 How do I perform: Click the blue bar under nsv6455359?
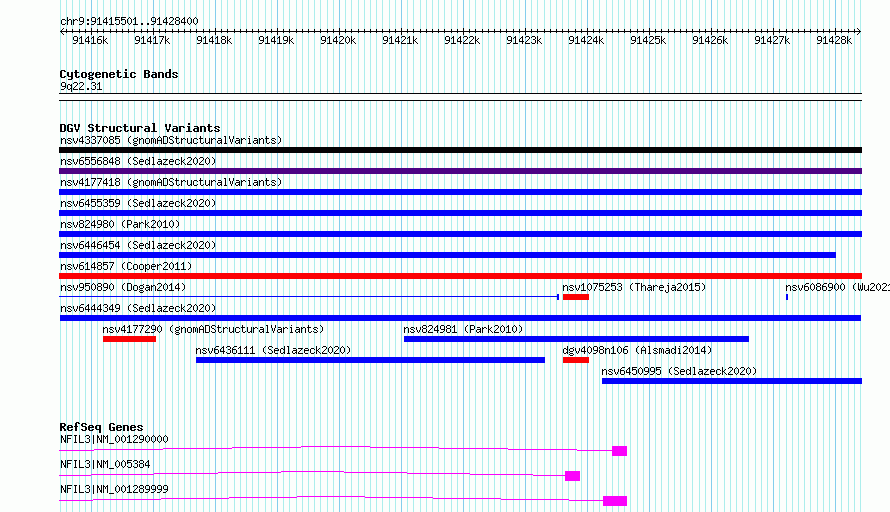[460, 213]
